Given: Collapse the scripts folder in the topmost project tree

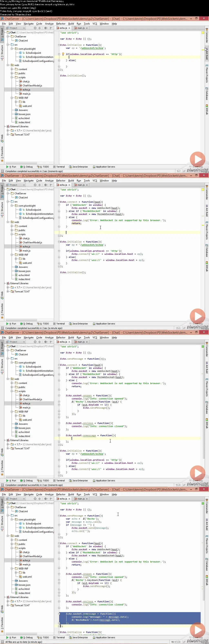Looking at the screenshot, I should click(12, 77).
